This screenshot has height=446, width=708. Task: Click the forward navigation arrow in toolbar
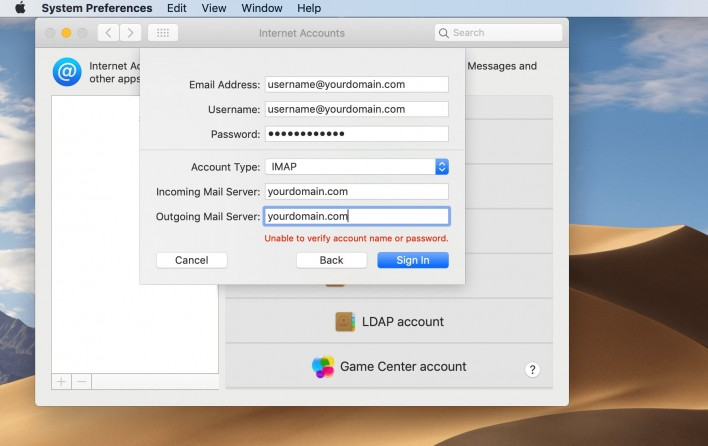pyautogui.click(x=130, y=33)
